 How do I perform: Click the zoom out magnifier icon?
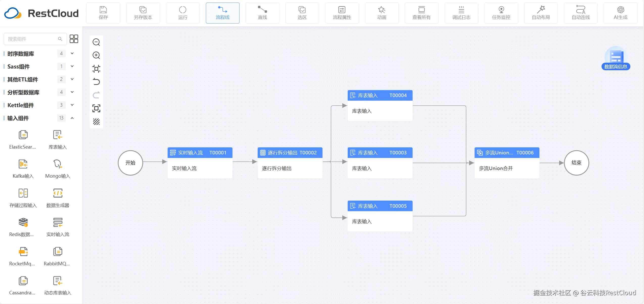[96, 42]
